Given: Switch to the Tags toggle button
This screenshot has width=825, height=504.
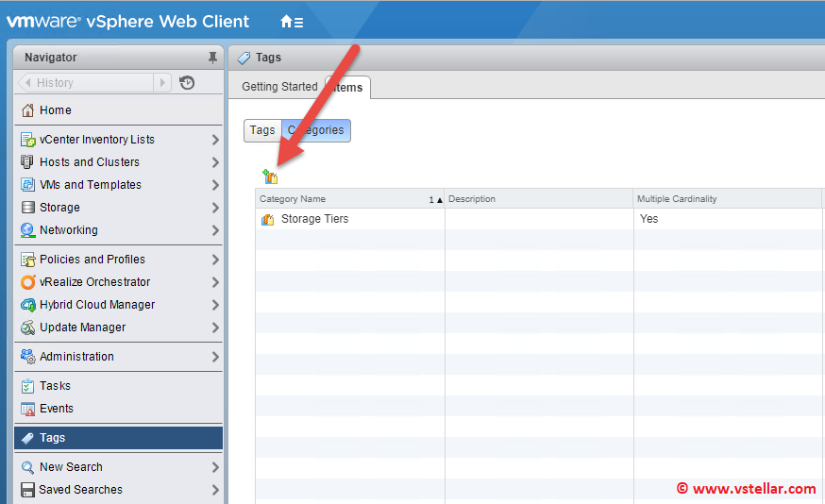Looking at the screenshot, I should (262, 130).
